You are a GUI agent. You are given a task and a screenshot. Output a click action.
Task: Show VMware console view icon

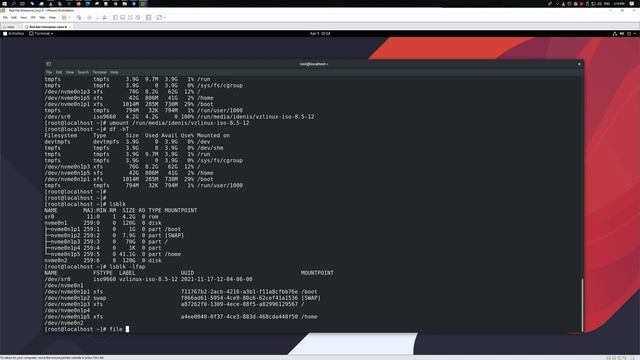(x=148, y=18)
